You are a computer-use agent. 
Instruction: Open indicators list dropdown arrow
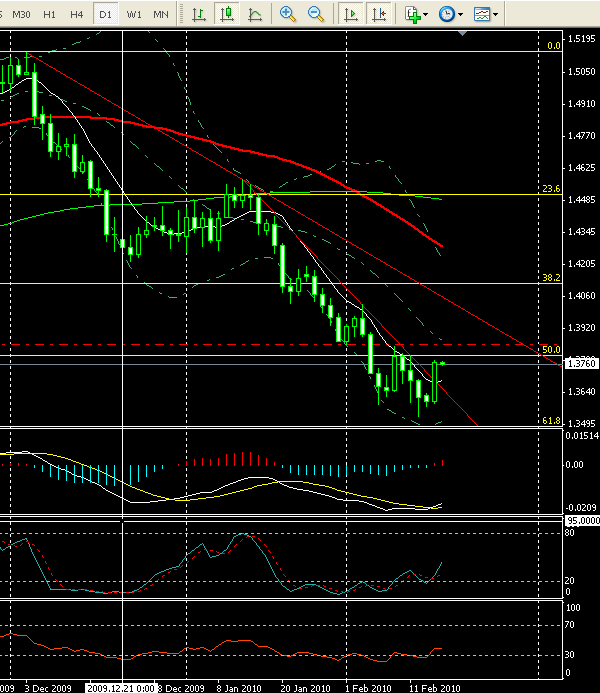425,15
